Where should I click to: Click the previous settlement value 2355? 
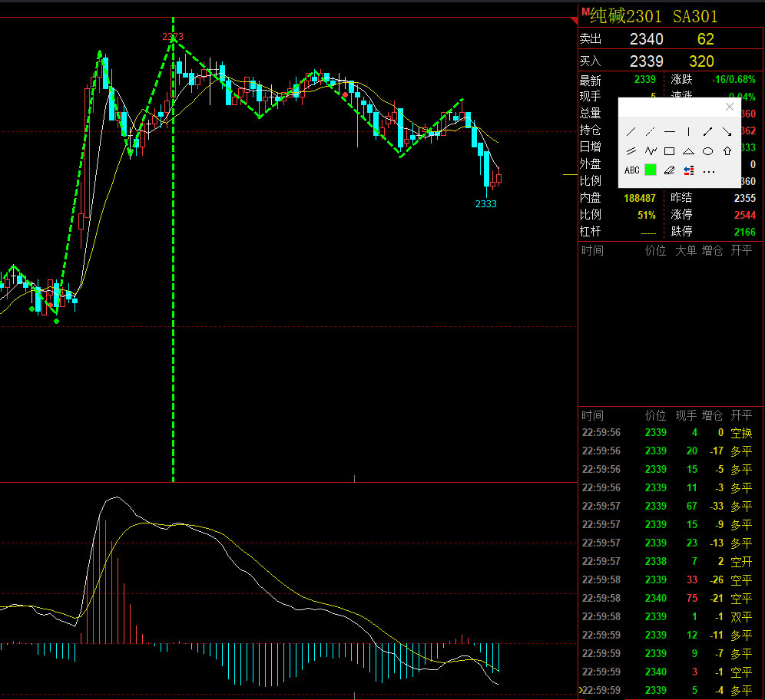coord(745,198)
